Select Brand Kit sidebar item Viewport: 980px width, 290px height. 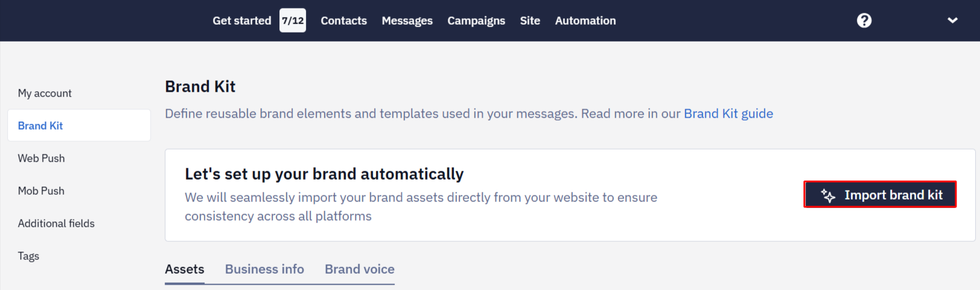tap(79, 125)
